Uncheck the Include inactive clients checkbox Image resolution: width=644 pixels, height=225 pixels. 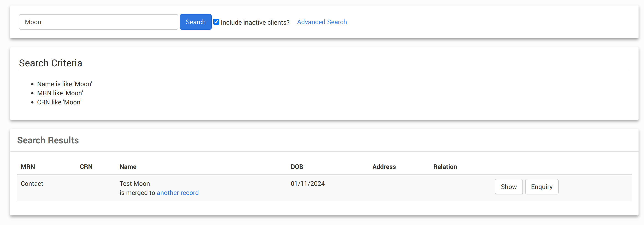coord(216,22)
